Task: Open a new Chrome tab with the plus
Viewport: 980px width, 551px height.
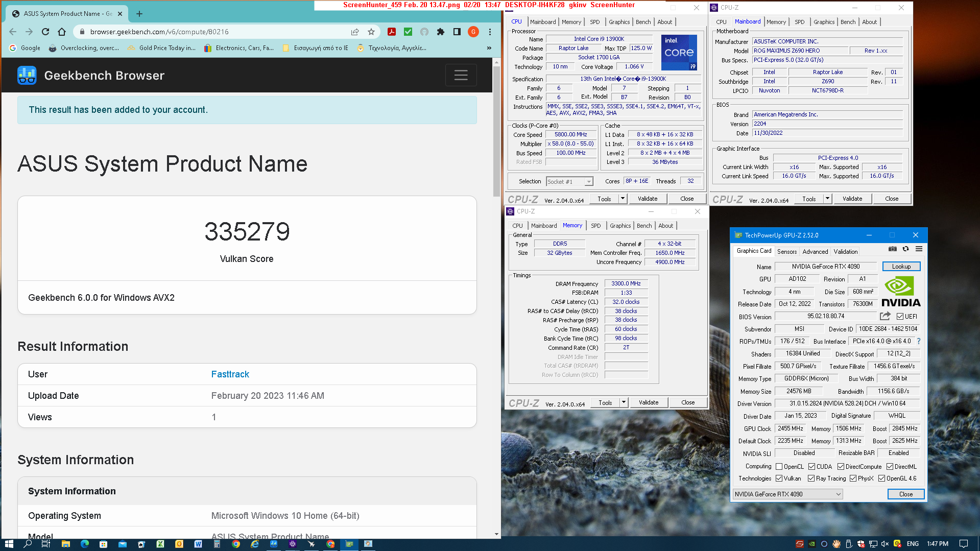Action: [139, 14]
